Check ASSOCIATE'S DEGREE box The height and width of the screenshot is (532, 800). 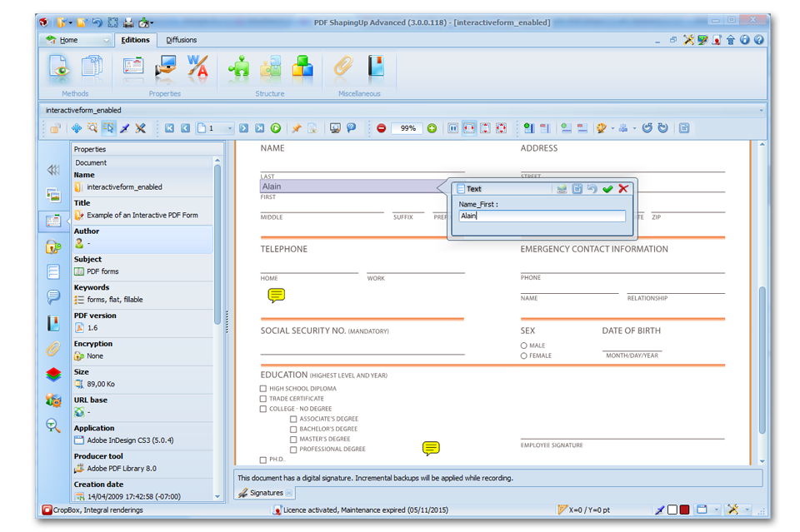pyautogui.click(x=293, y=419)
